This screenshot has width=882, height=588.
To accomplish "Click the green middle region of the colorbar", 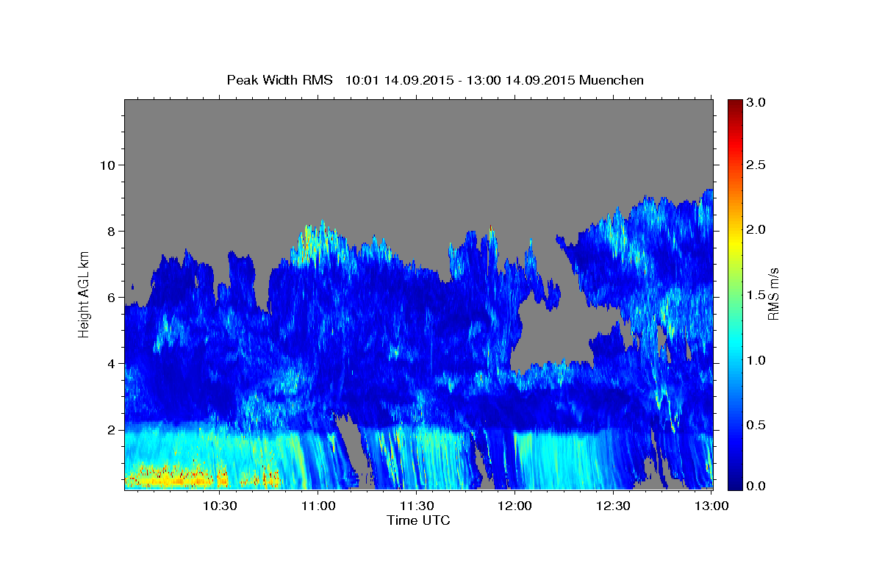I will coord(734,294).
